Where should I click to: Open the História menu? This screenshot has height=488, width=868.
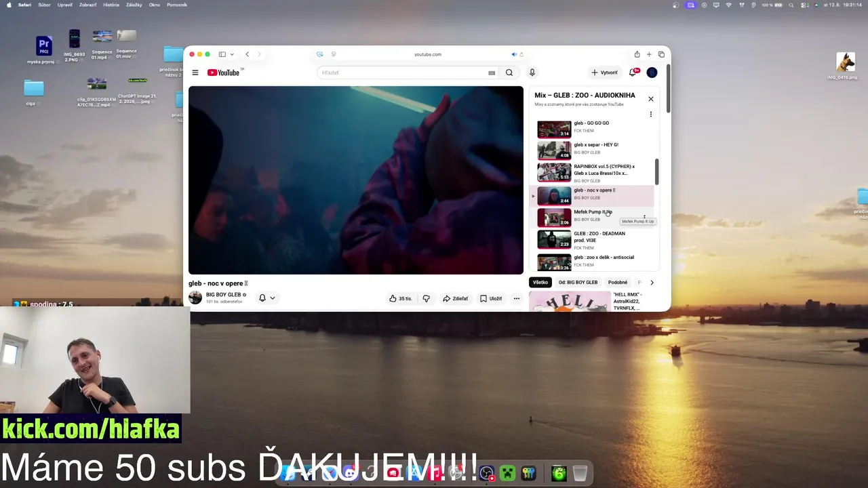tap(111, 5)
